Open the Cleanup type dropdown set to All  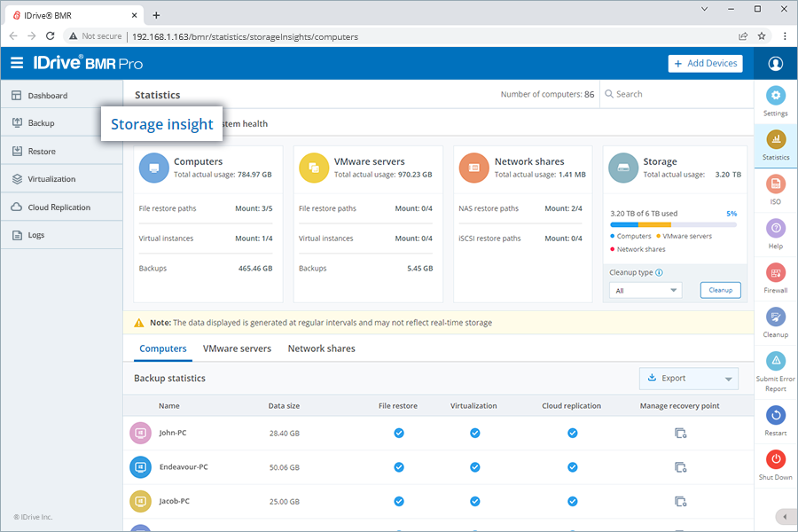[x=645, y=290]
